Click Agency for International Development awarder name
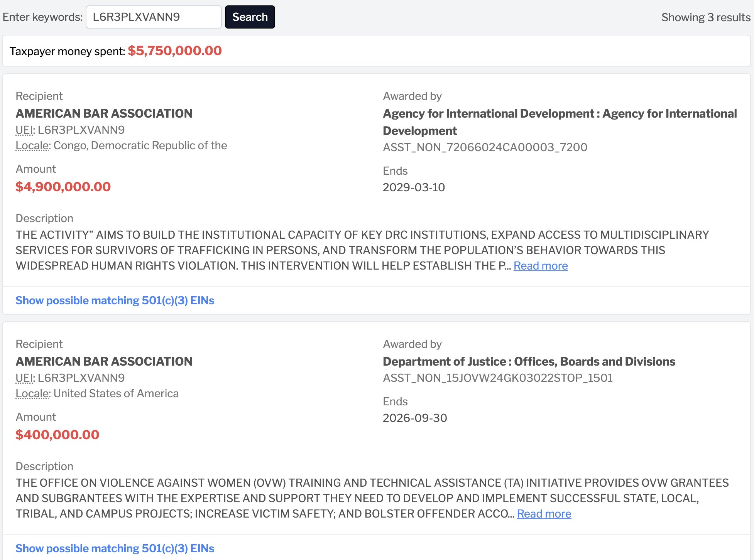Image resolution: width=754 pixels, height=560 pixels. pyautogui.click(x=560, y=122)
